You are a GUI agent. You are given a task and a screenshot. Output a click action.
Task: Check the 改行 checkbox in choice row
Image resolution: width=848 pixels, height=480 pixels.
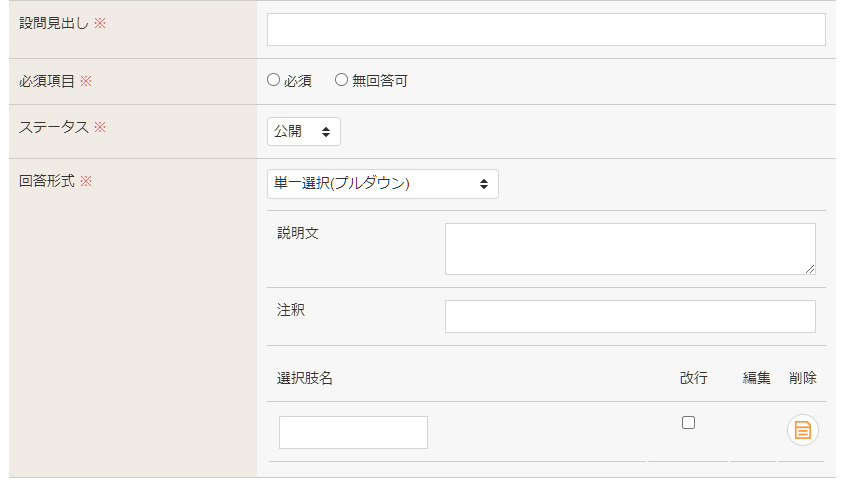[x=688, y=422]
